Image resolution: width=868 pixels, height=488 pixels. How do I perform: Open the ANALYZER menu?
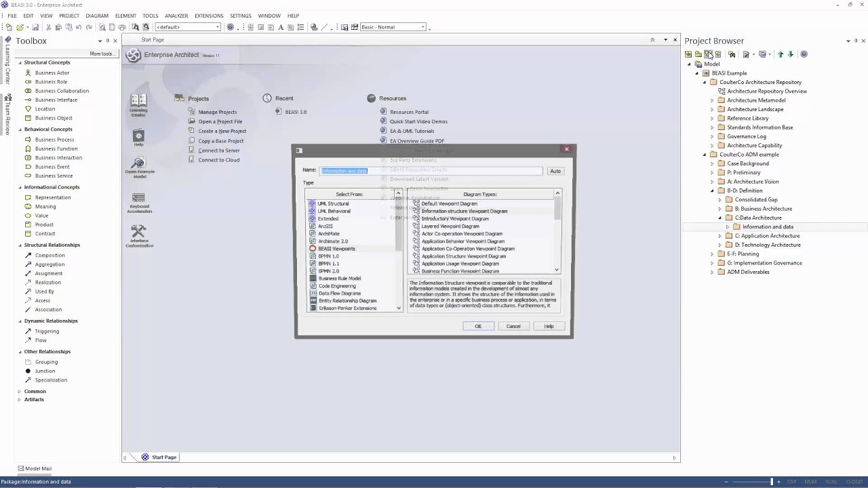pyautogui.click(x=176, y=16)
